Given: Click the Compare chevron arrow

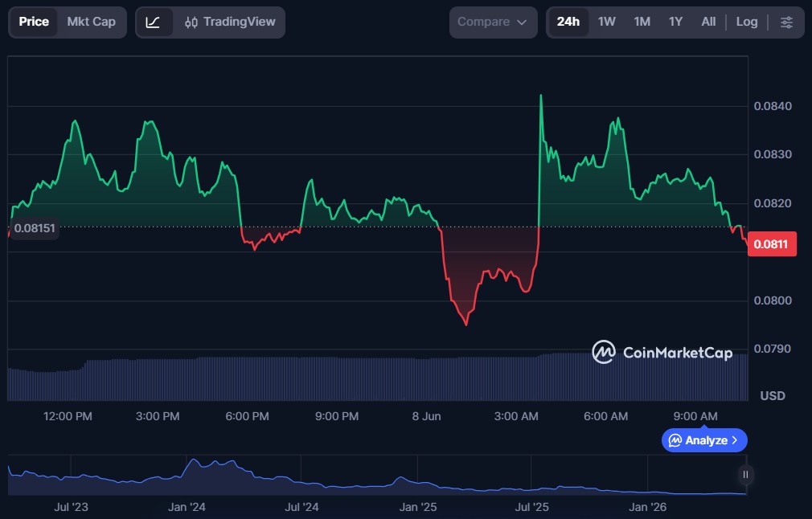Looking at the screenshot, I should pos(522,22).
